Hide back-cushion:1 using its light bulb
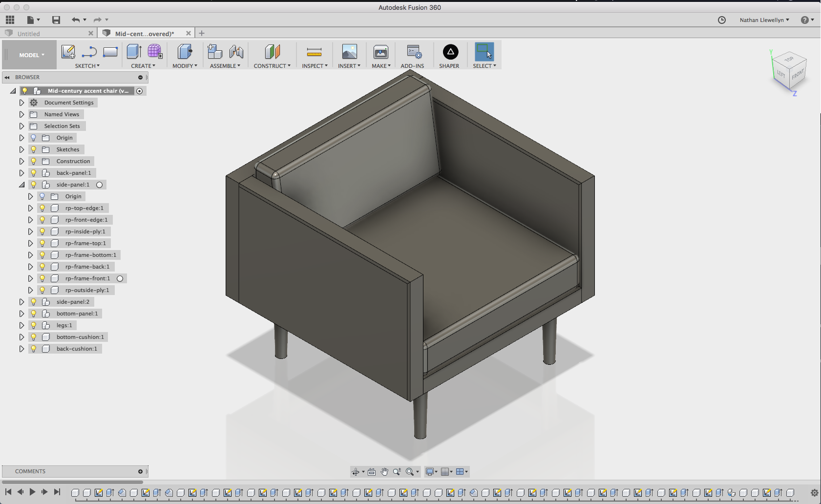Viewport: 821px width, 504px height. (x=34, y=349)
